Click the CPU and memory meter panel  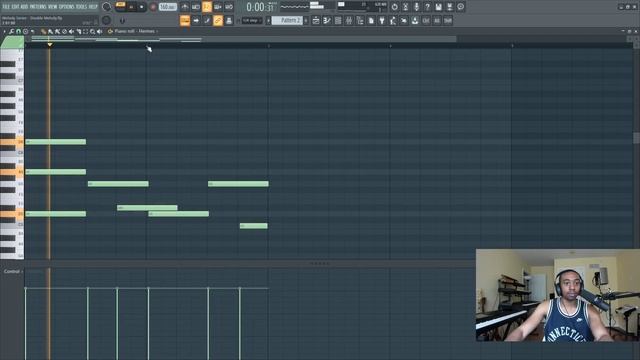click(x=362, y=7)
